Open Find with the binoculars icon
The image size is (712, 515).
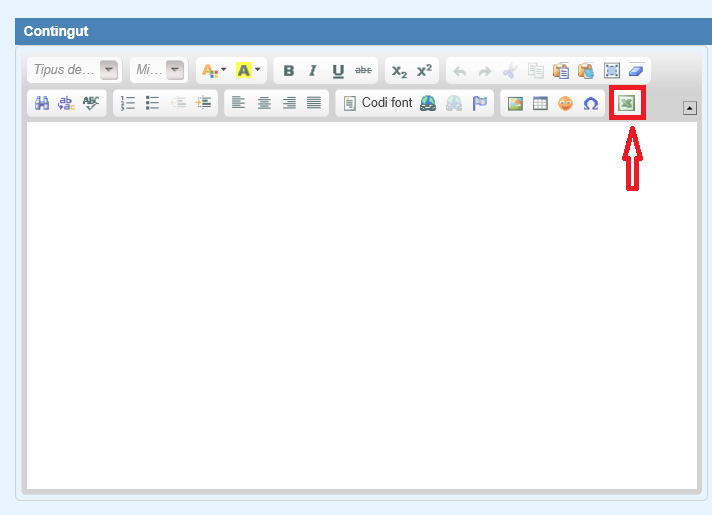pos(42,103)
